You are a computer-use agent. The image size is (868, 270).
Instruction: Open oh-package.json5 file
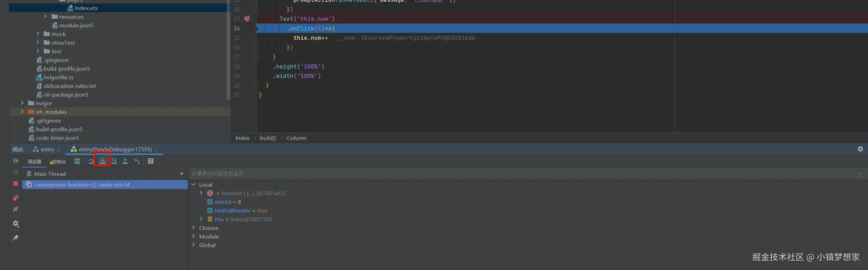pos(66,94)
